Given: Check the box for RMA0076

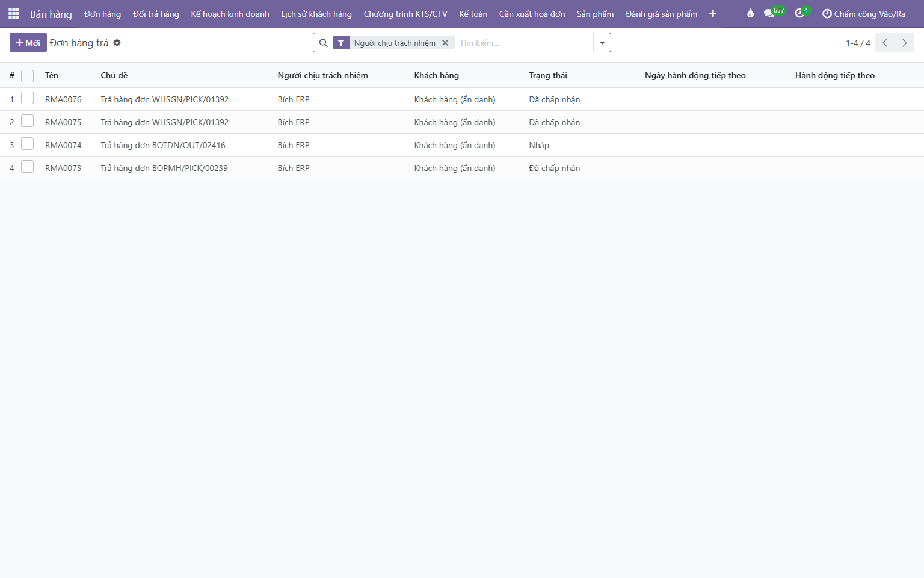Looking at the screenshot, I should pos(27,98).
